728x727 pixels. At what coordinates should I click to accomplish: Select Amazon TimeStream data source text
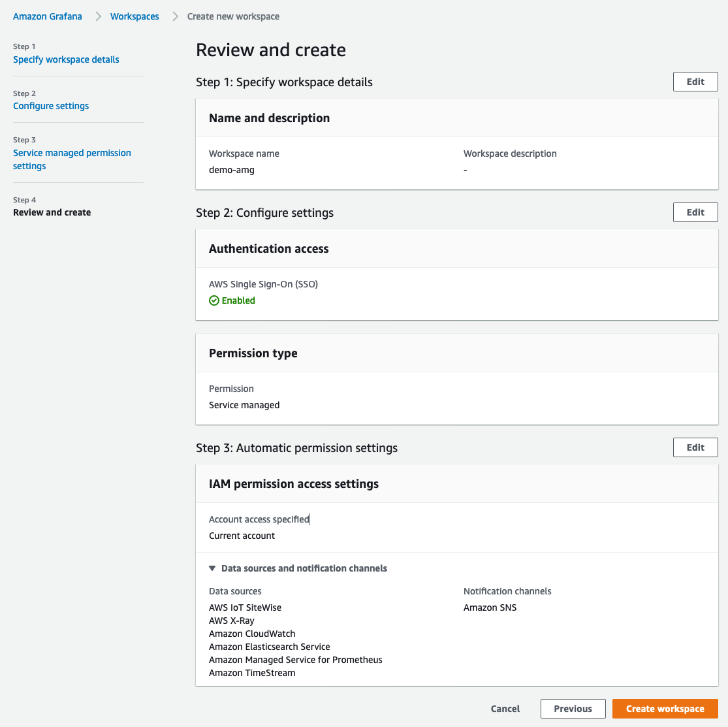[252, 673]
